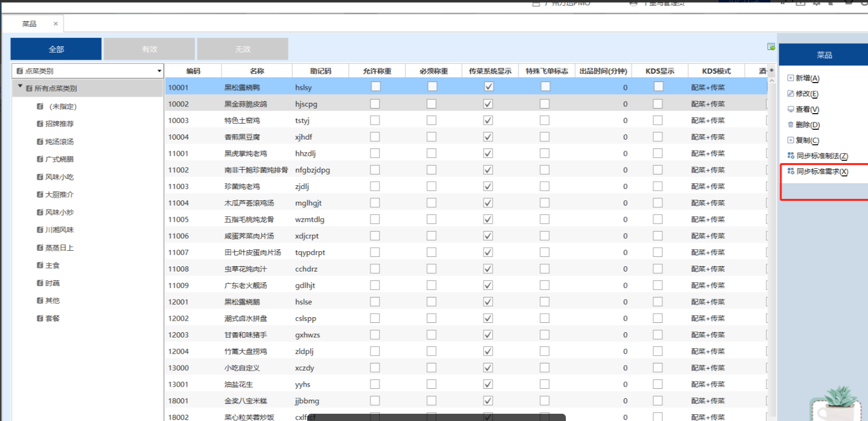Open the 点菜类别 dropdown
The width and height of the screenshot is (868, 421).
pos(159,71)
